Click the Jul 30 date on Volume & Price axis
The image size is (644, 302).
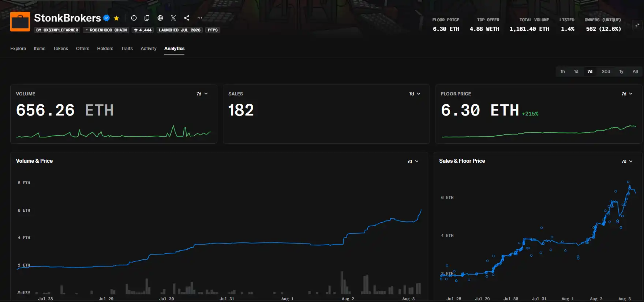(166, 299)
